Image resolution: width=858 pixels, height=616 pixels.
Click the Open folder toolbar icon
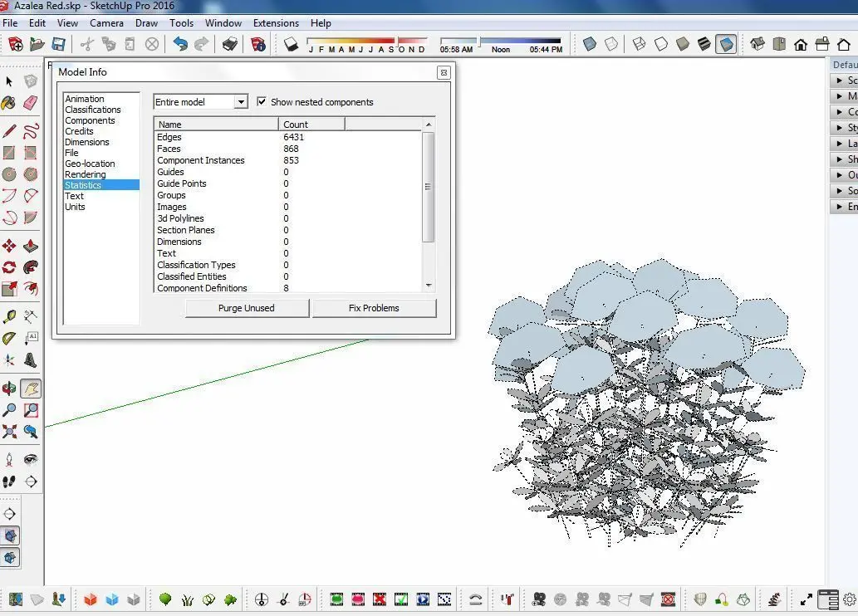37,44
